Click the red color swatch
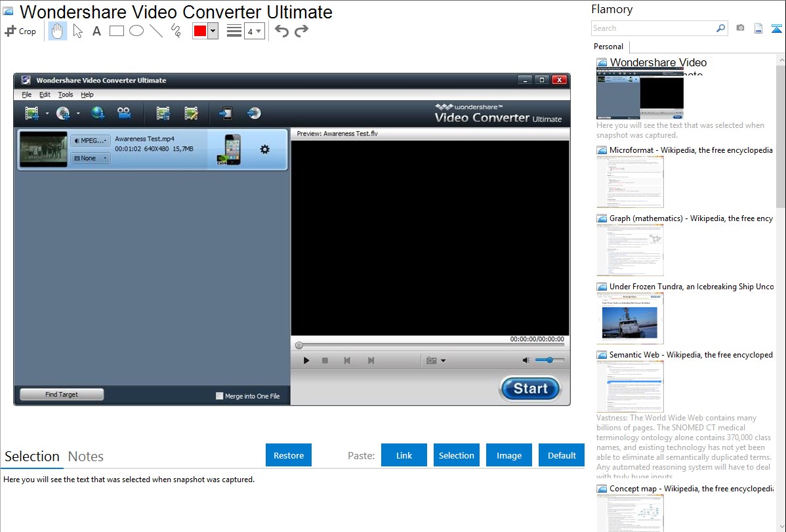 [200, 31]
